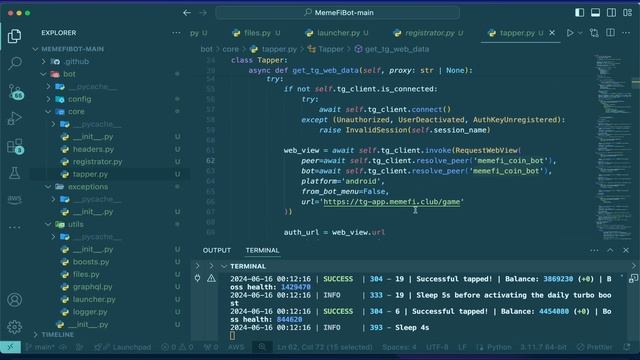Open editor More Actions ellipsis
The image size is (640, 360).
(626, 33)
